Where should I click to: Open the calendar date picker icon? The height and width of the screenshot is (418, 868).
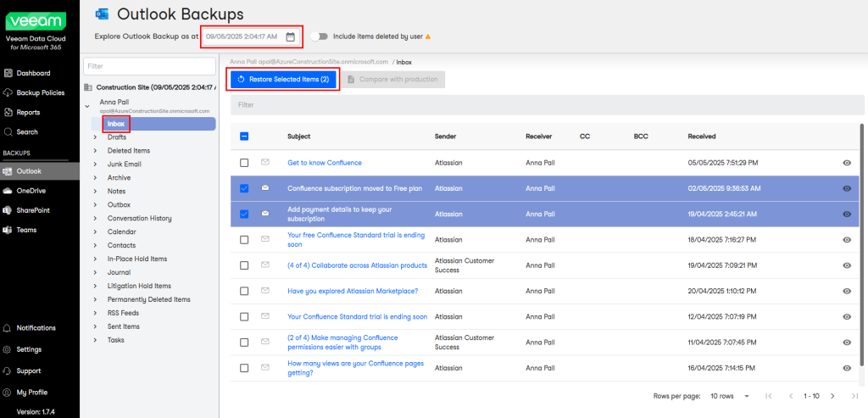pos(290,37)
